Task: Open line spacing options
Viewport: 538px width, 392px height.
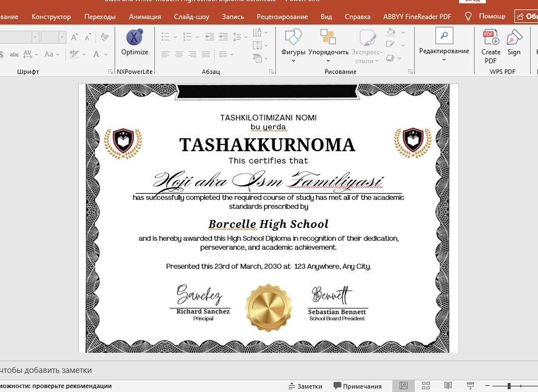Action: (x=239, y=37)
